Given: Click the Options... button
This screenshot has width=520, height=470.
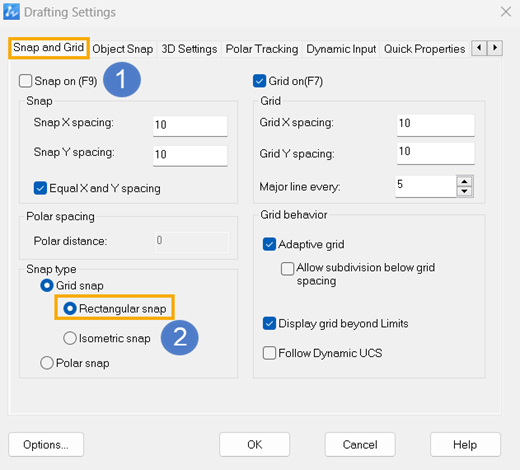Looking at the screenshot, I should click(46, 445).
